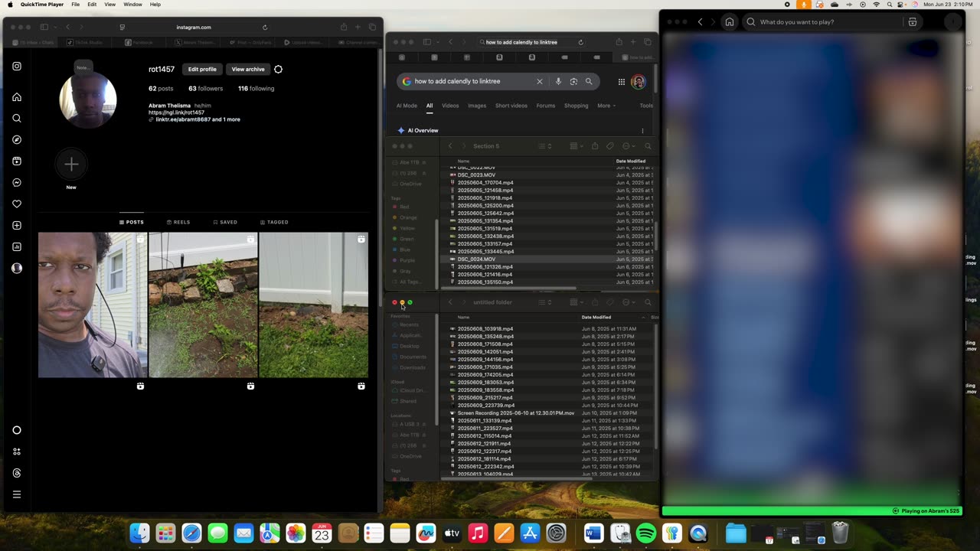Open Google Lens image search icon
Image resolution: width=980 pixels, height=551 pixels.
tap(573, 81)
